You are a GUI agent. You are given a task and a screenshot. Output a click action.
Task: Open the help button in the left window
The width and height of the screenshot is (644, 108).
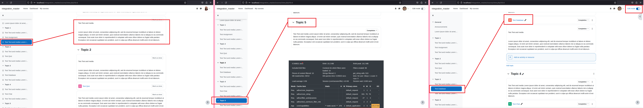[x=208, y=103]
